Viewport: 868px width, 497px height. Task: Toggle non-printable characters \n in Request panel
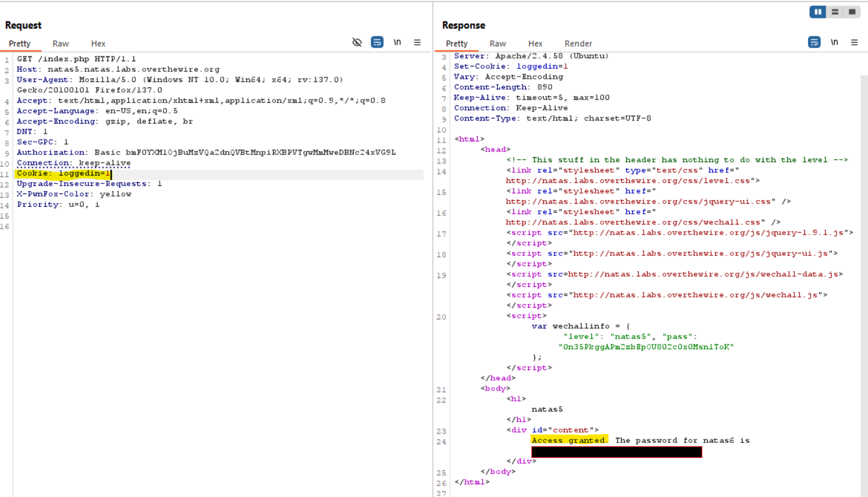click(397, 42)
